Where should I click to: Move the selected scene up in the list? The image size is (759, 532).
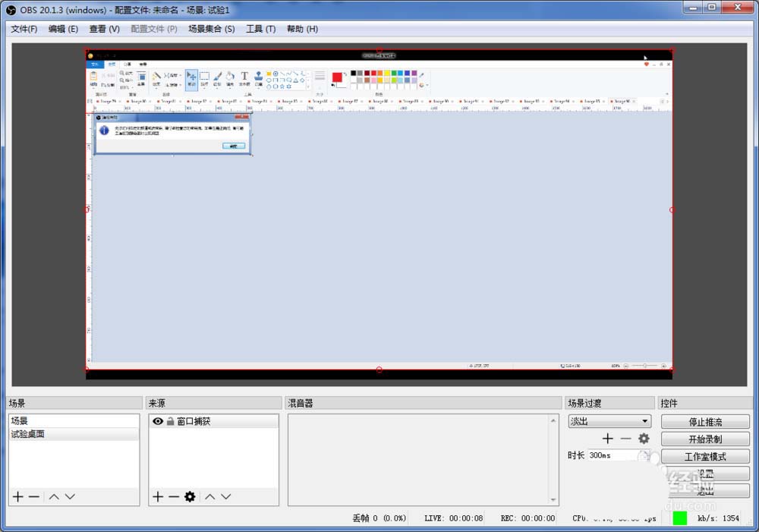[53, 497]
